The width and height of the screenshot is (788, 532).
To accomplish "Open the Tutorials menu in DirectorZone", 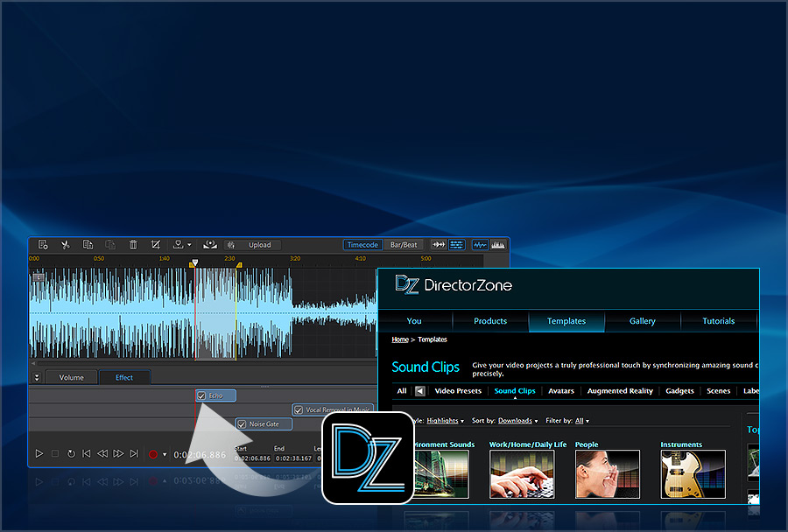I will coord(719,321).
